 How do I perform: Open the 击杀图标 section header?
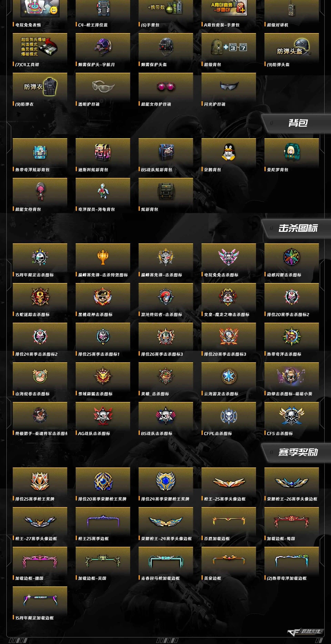coord(298,228)
